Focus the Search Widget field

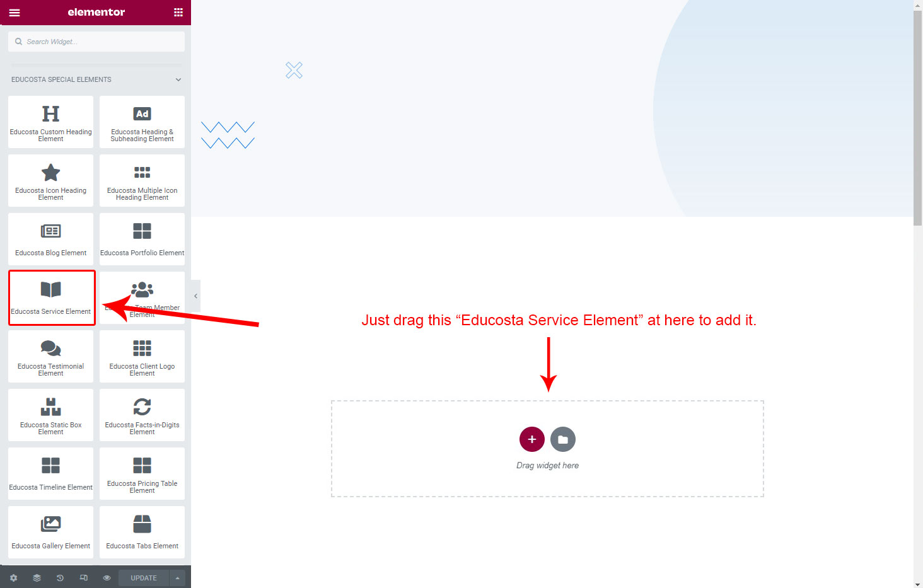[x=96, y=42]
